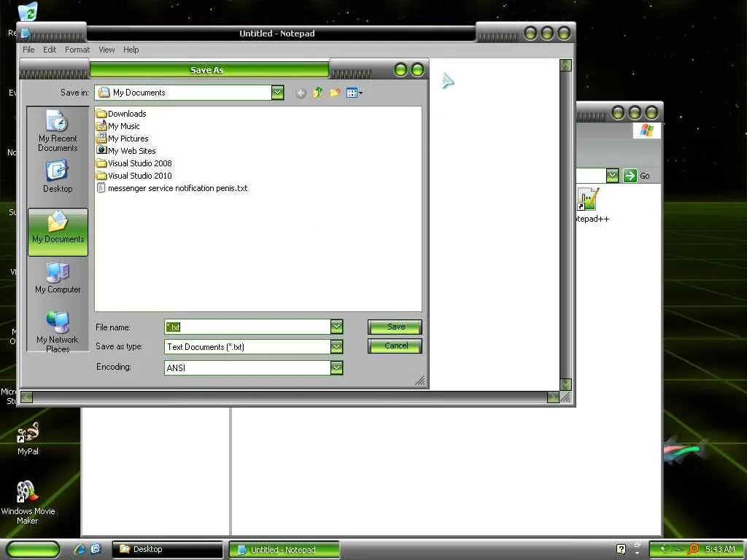Select the Downloads folder
Viewport: 747px width, 560px height.
point(121,114)
